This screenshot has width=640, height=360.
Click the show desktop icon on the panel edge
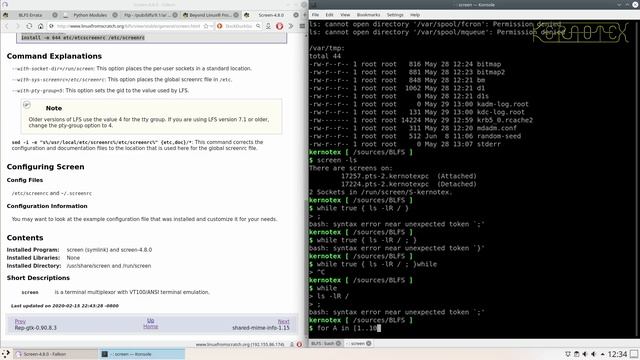635,354
